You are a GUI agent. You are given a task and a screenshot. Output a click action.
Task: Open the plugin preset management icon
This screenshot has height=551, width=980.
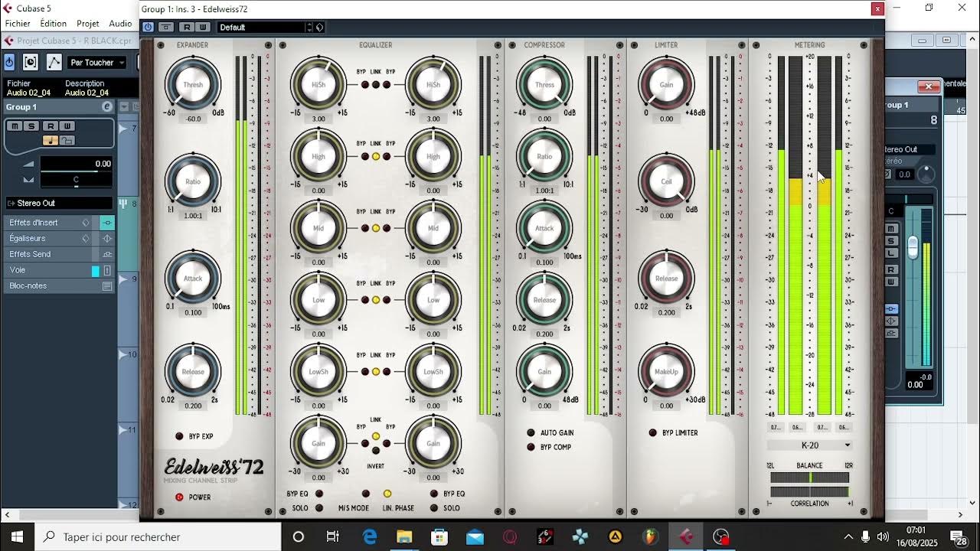tap(320, 27)
